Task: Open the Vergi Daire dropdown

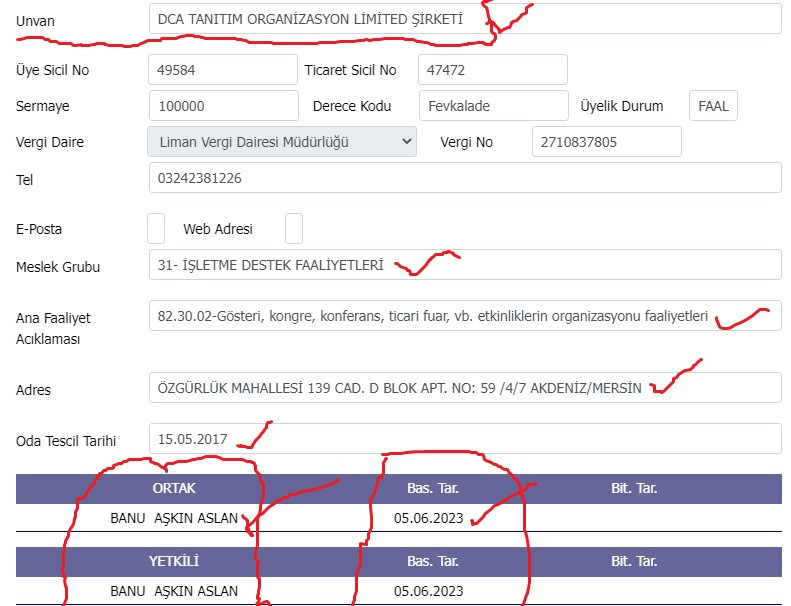Action: [282, 142]
